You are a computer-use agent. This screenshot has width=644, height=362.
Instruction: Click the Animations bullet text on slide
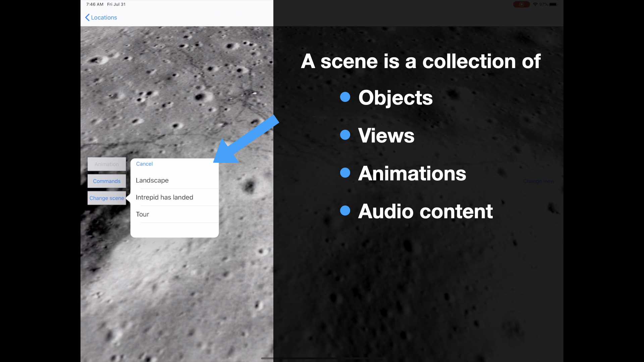[412, 173]
